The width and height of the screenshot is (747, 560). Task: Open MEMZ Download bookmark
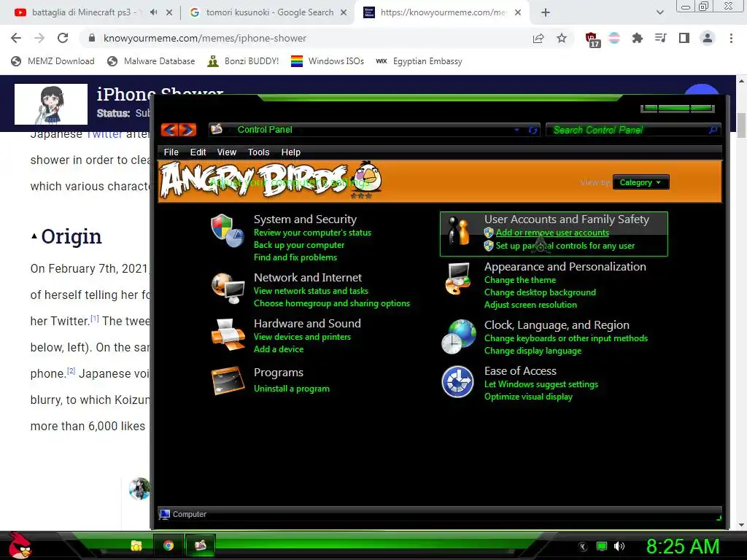(x=53, y=61)
